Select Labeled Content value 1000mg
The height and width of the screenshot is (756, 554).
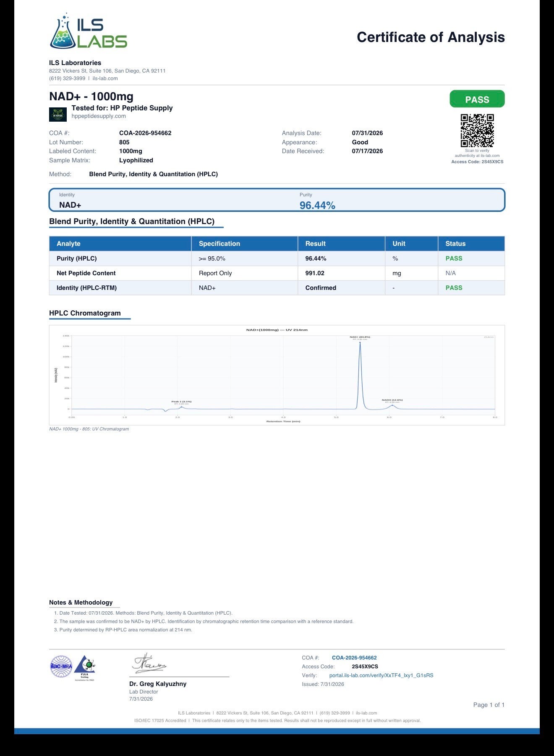(x=131, y=151)
